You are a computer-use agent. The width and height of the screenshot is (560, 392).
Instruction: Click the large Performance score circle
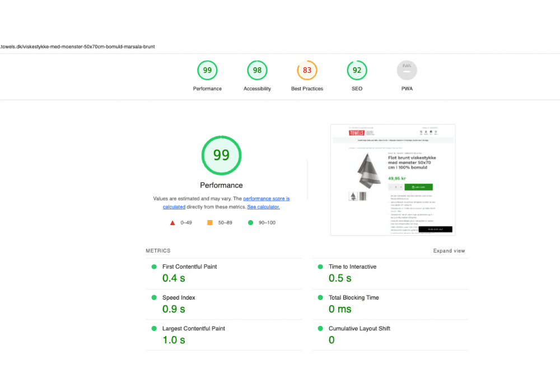(221, 155)
